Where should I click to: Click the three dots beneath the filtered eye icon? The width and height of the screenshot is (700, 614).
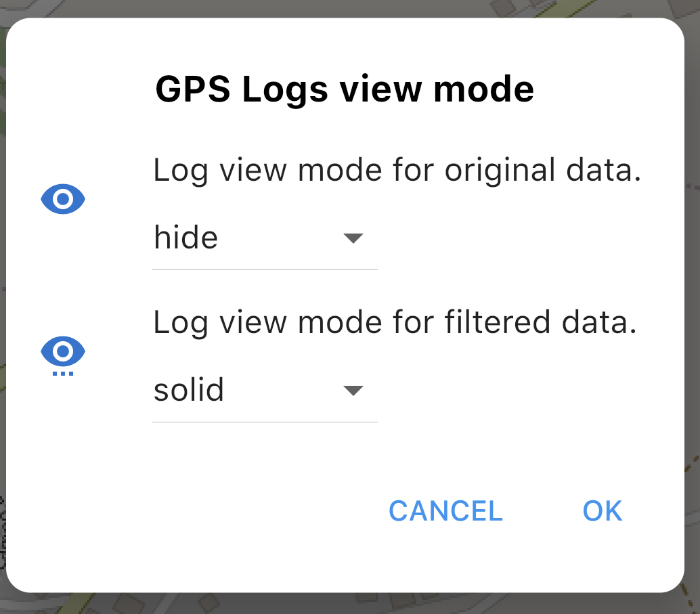coord(63,374)
